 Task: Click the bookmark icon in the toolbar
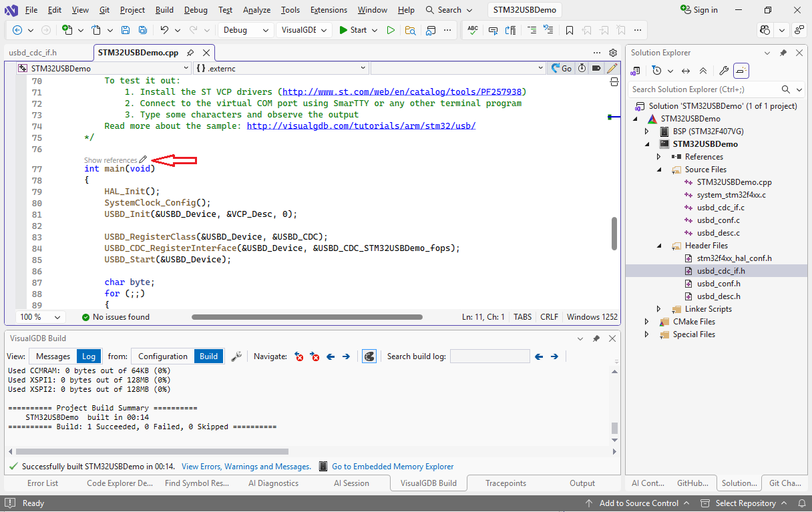click(569, 30)
